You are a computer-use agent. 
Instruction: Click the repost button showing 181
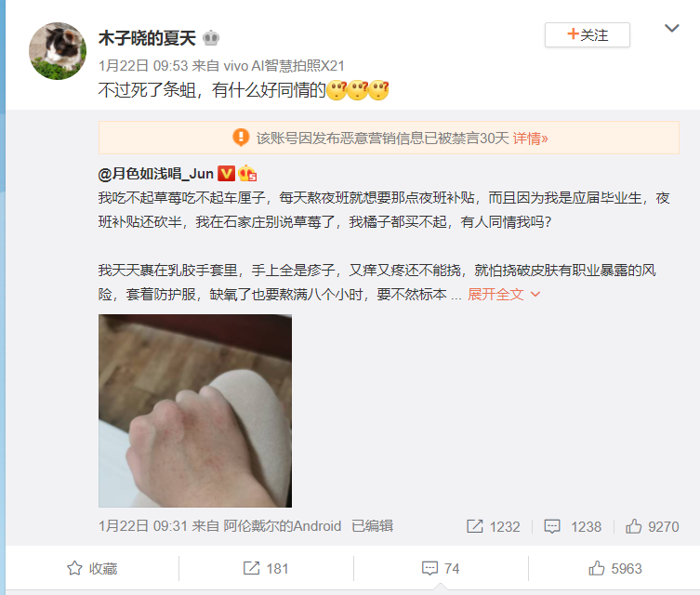[266, 569]
